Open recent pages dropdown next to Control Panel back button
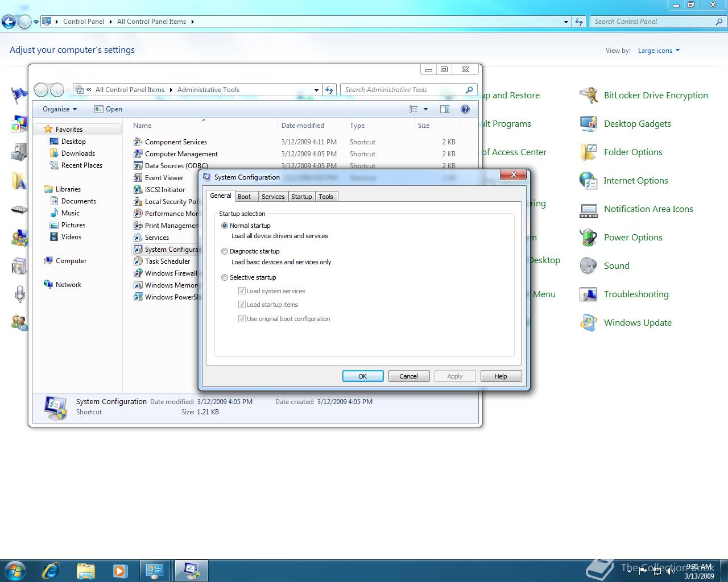 coord(36,22)
